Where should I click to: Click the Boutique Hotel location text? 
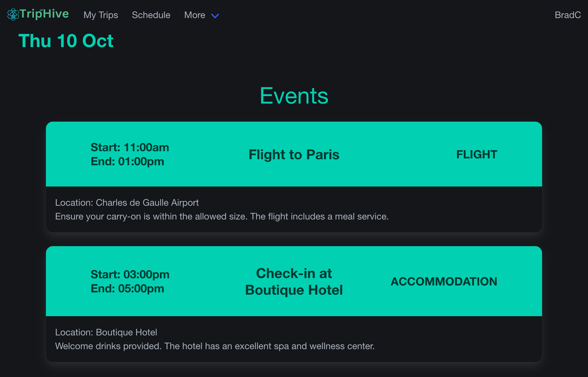pos(106,332)
